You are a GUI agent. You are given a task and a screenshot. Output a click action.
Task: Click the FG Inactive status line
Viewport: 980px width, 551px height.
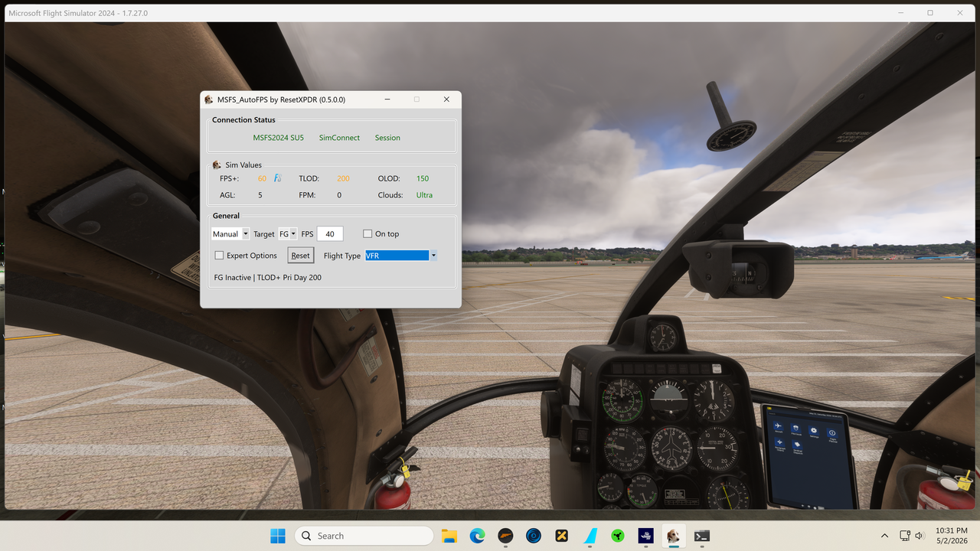tap(268, 277)
